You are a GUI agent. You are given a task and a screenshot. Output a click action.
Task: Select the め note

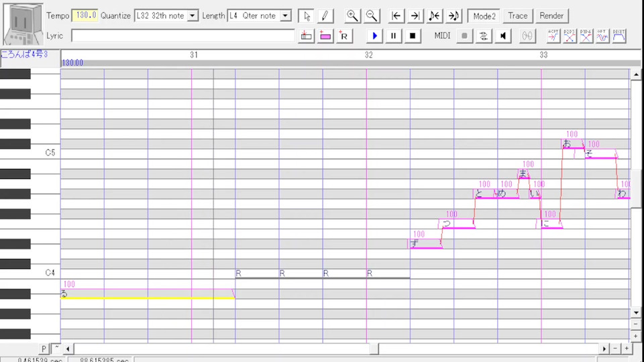point(507,194)
